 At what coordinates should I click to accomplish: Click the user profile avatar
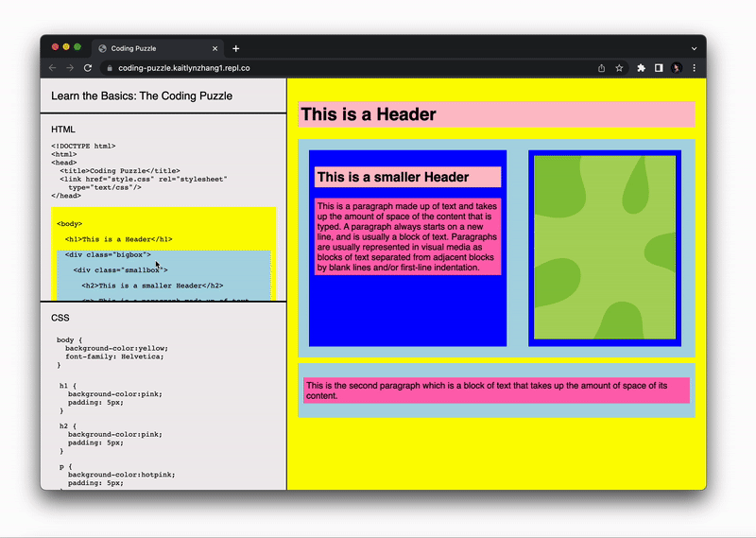[x=677, y=68]
